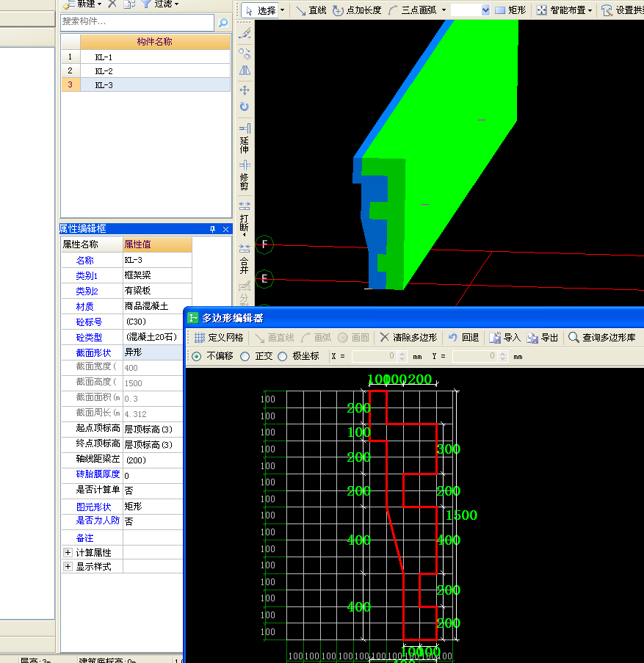Click 导入 import button
The width and height of the screenshot is (644, 663).
point(505,338)
